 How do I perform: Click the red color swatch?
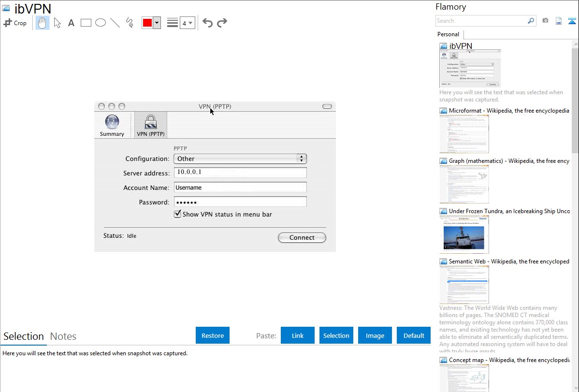point(147,23)
